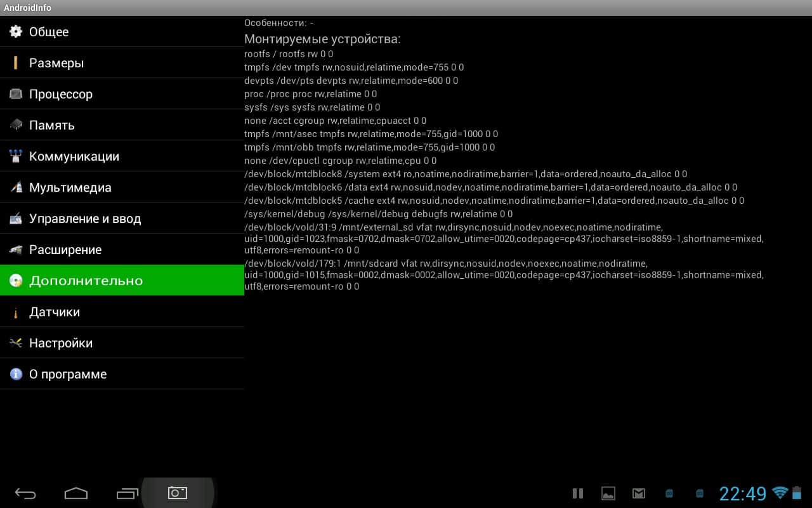812x508 pixels.
Task: Click the ruler icon beside Размеры
Action: coord(16,63)
